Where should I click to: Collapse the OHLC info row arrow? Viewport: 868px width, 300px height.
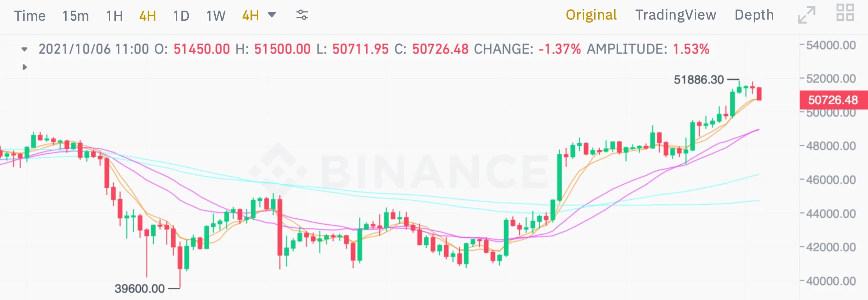24,49
